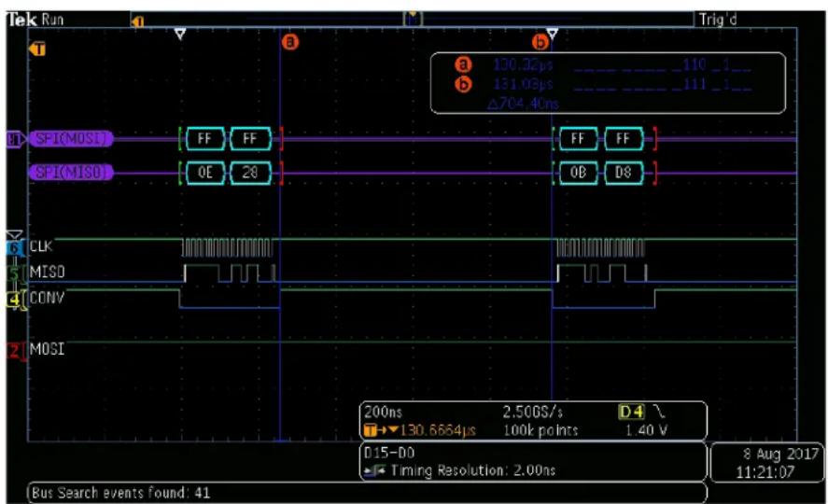
Task: Click the D15-D0 digital channels label
Action: tap(389, 453)
